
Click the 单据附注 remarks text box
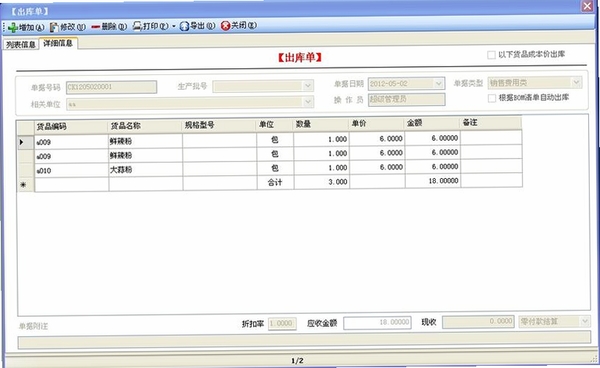(304, 340)
